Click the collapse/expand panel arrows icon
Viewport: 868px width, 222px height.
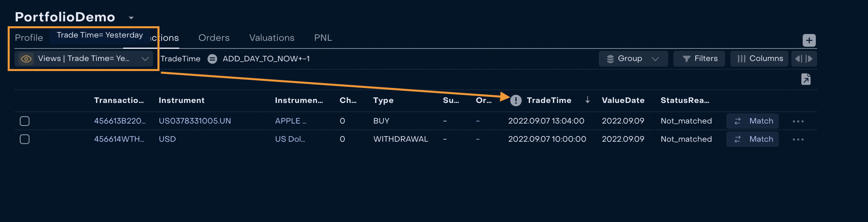804,59
